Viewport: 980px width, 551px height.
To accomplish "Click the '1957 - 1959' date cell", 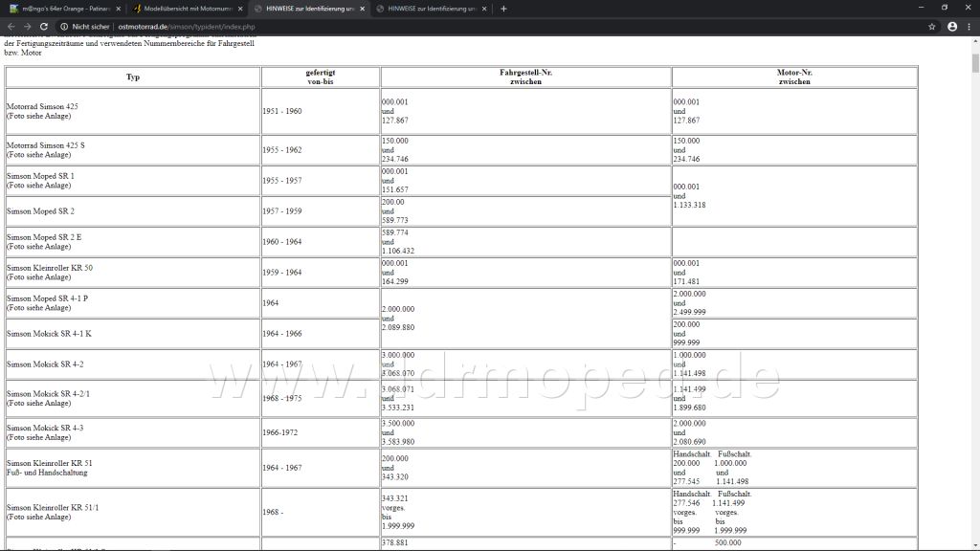I will point(320,211).
